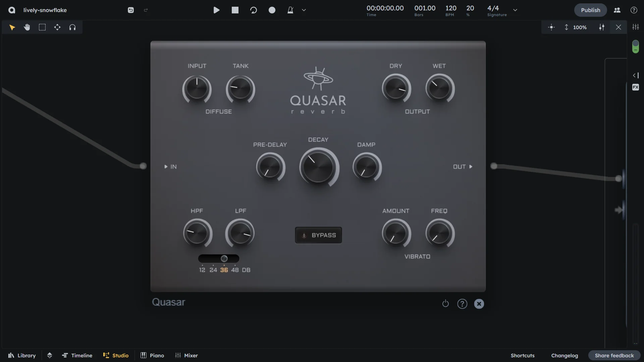Toggle the Quasar plugin power icon
644x362 pixels.
pos(445,304)
